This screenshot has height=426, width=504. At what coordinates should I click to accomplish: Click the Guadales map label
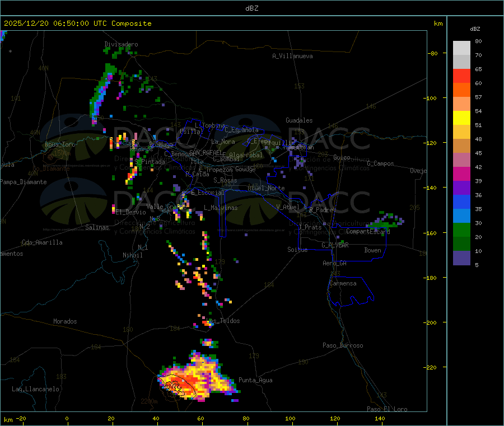[x=299, y=120]
